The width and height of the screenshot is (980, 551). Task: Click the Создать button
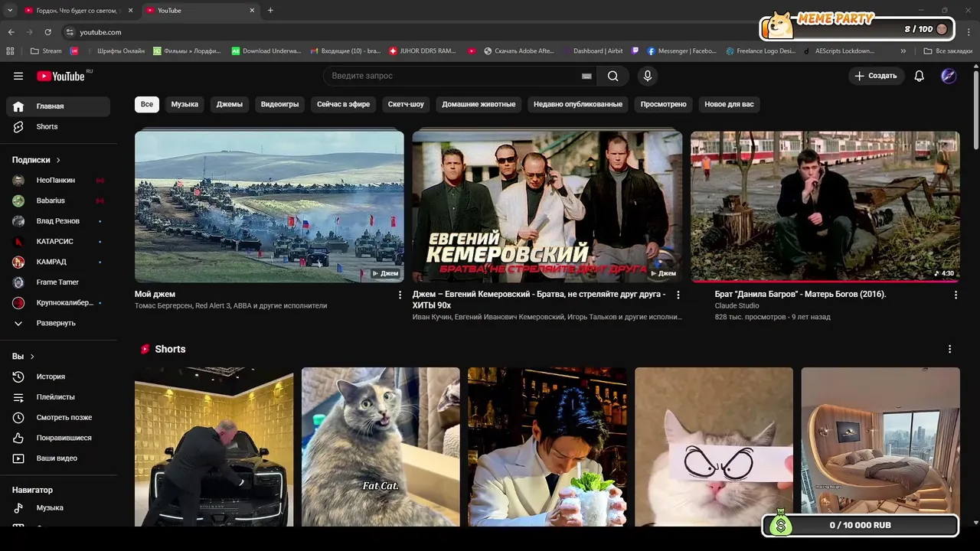pos(876,76)
